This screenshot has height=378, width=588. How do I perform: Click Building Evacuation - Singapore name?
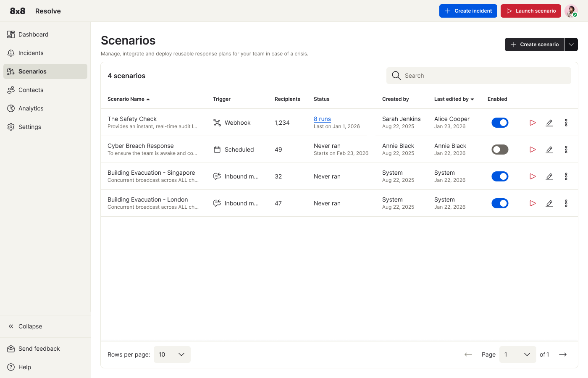pyautogui.click(x=151, y=173)
